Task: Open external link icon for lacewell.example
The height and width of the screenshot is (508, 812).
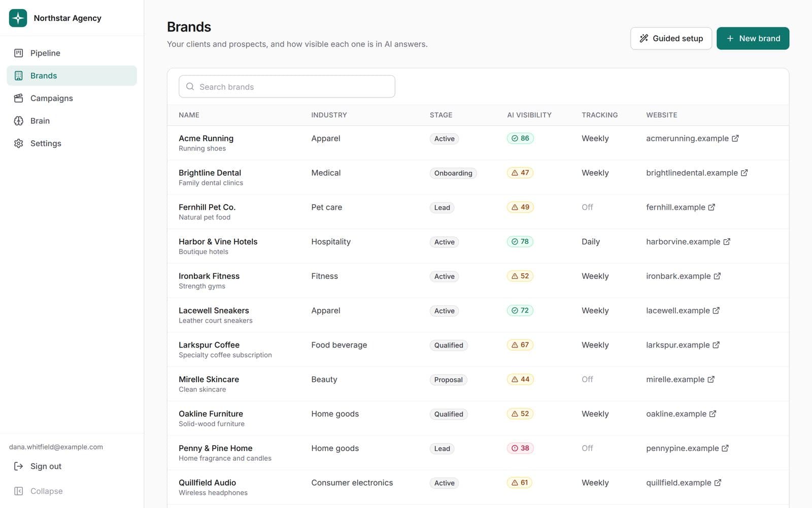Action: 716,310
